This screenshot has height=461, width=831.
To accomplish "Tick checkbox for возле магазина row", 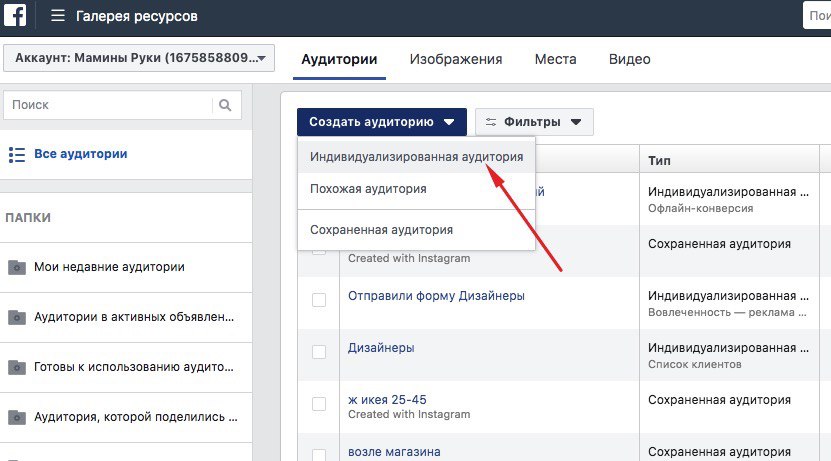I will (319, 455).
